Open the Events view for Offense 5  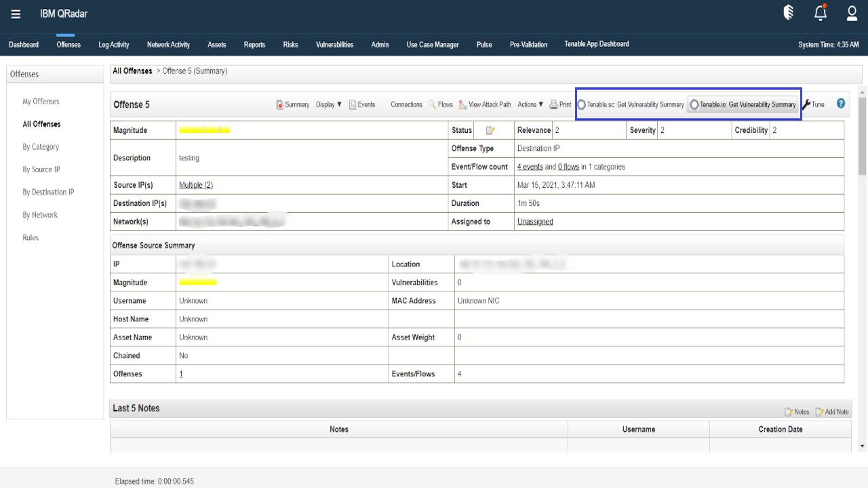tap(361, 104)
